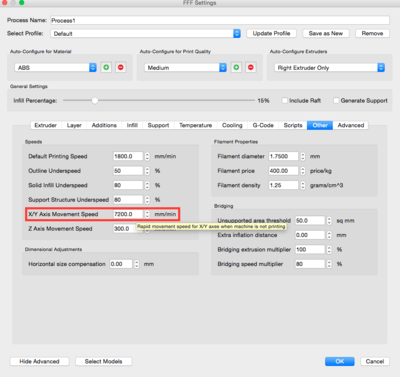Screen dimensions: 400x377
Task: Open the Medium print quality dropdown
Action: click(186, 68)
